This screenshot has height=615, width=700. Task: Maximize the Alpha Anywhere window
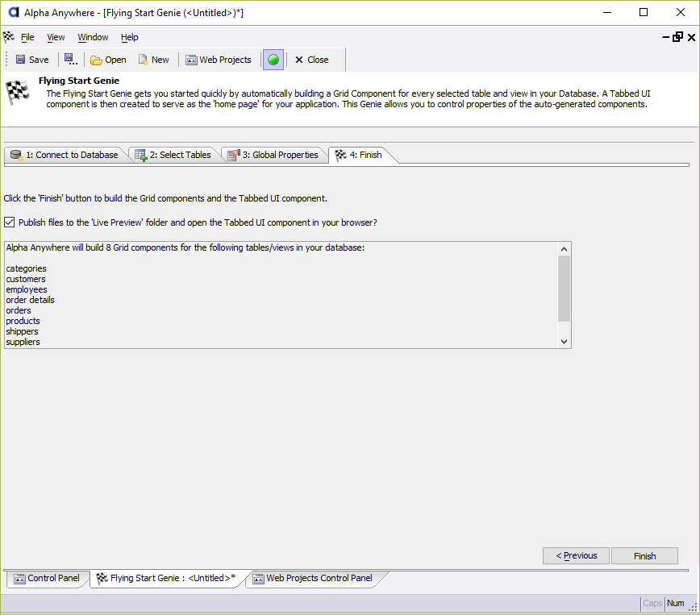click(x=644, y=12)
